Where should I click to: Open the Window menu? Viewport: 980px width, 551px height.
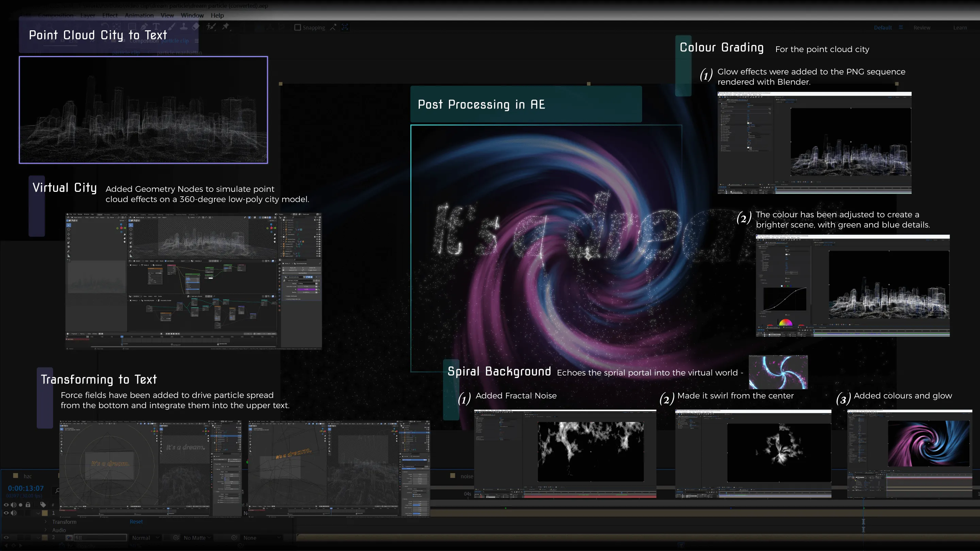pos(192,16)
